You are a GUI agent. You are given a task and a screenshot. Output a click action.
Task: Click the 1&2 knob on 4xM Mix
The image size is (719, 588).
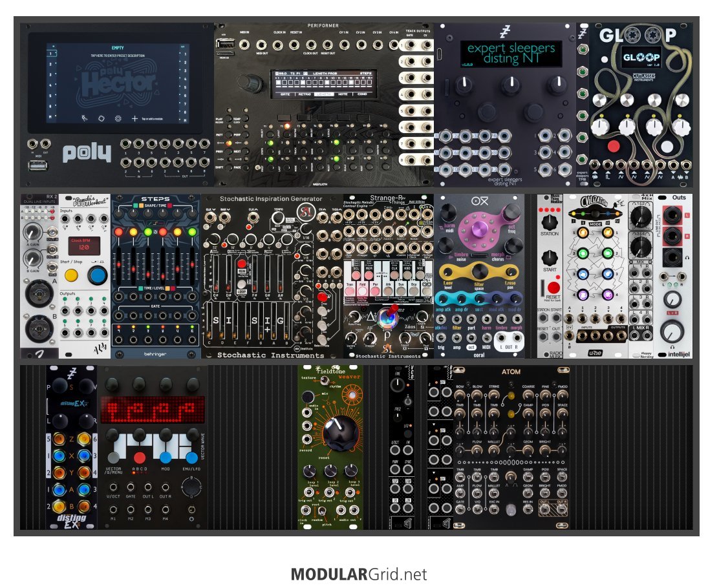pos(641,217)
